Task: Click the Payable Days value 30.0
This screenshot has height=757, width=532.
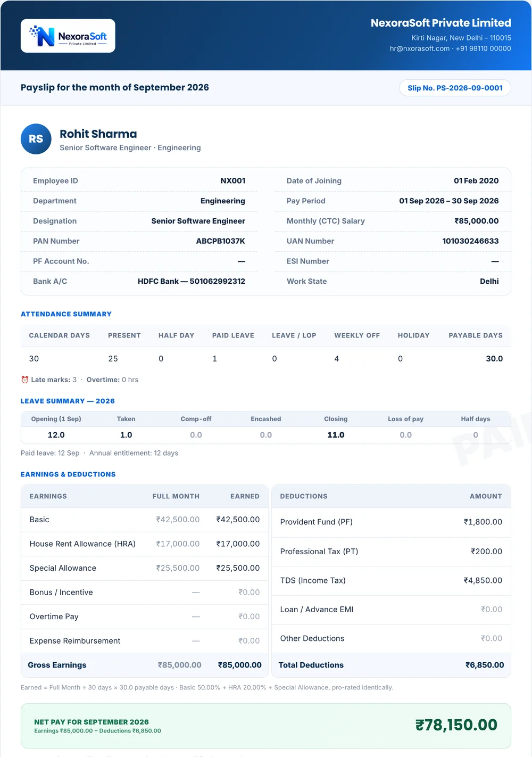Action: coord(494,359)
